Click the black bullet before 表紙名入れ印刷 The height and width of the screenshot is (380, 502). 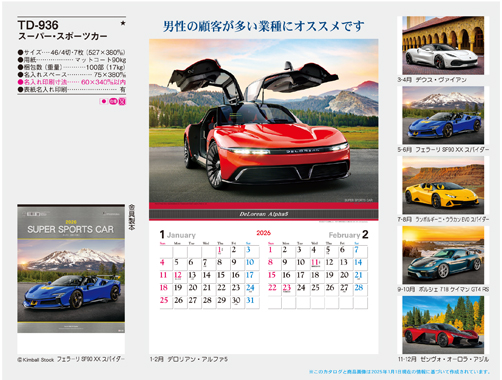(x=20, y=89)
